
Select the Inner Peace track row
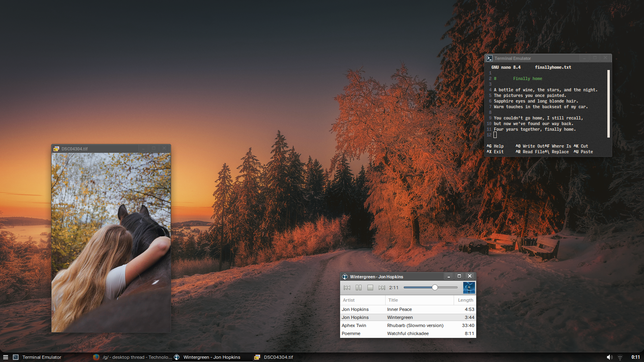click(408, 309)
